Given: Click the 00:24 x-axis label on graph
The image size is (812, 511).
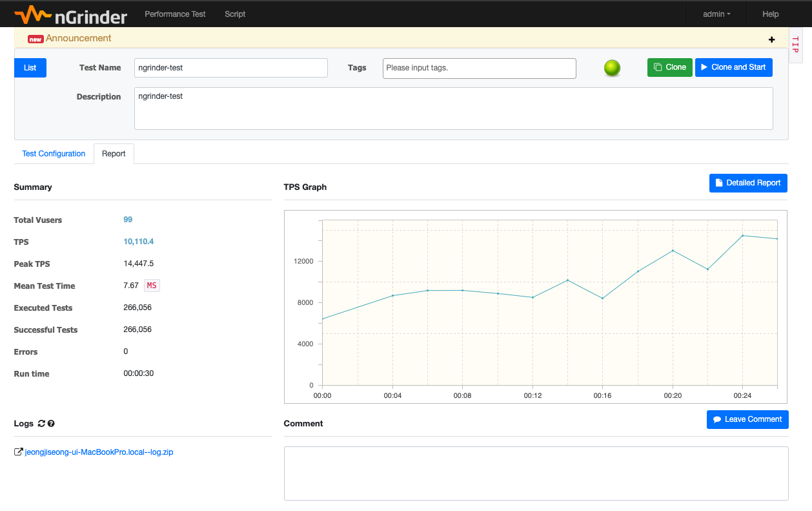Looking at the screenshot, I should click(742, 395).
